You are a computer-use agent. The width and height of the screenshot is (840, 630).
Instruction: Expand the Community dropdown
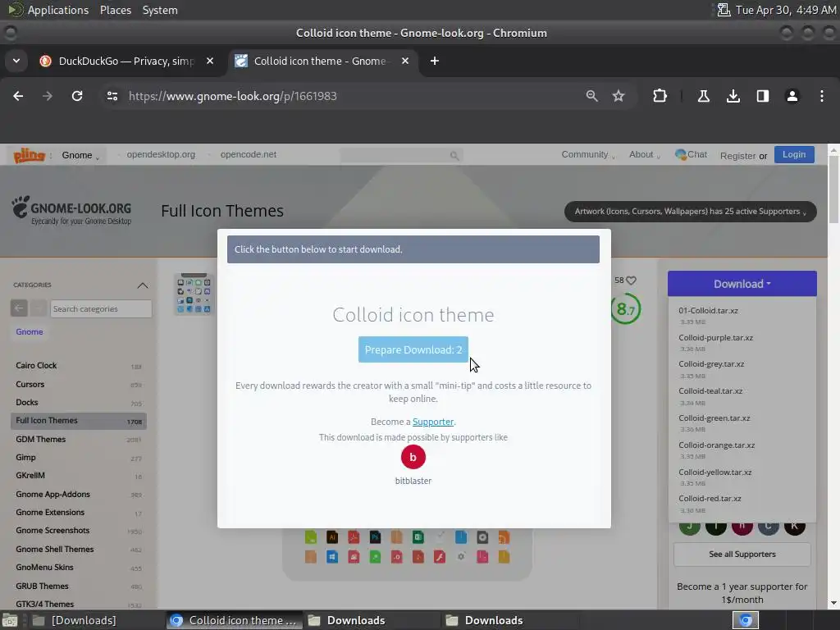point(587,154)
